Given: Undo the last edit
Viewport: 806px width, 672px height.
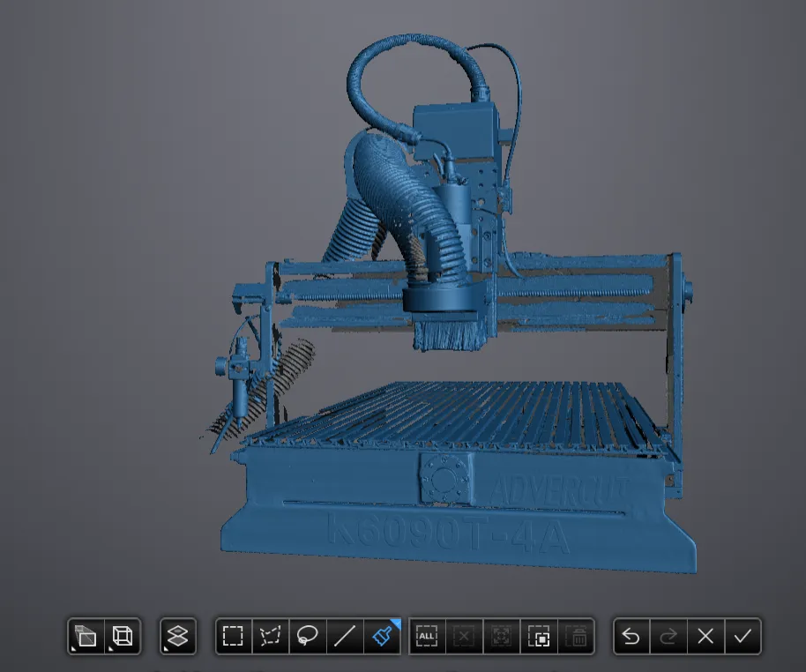Looking at the screenshot, I should [631, 636].
